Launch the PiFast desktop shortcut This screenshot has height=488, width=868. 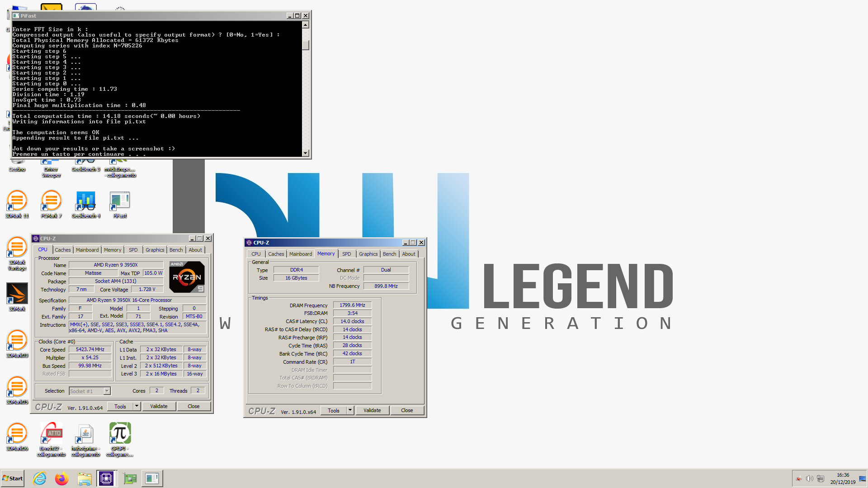coord(120,204)
